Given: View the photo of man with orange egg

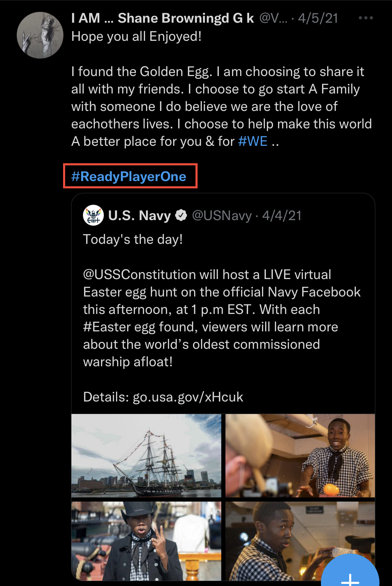Looking at the screenshot, I should coord(300,456).
